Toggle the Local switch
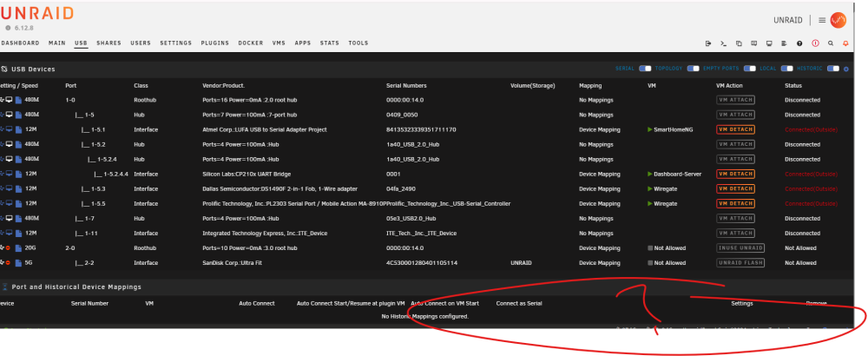The image size is (868, 356). [787, 69]
